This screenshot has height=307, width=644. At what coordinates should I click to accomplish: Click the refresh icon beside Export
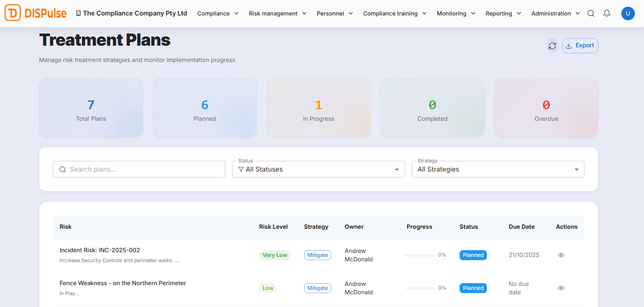coord(552,46)
